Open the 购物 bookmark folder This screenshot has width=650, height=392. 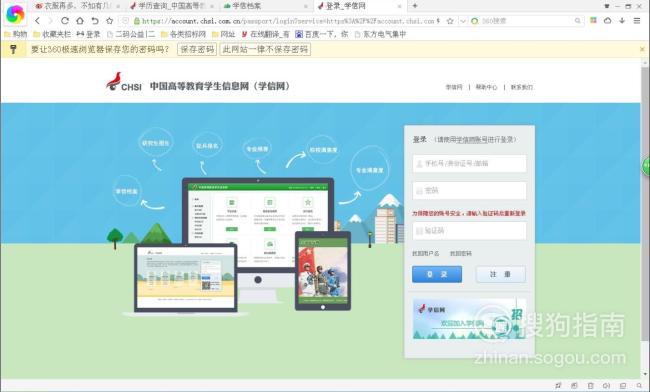pyautogui.click(x=15, y=34)
